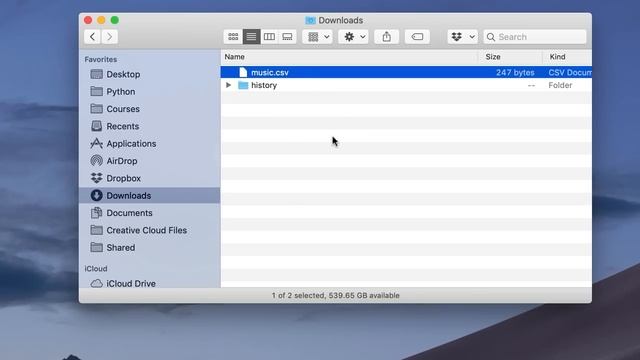Show Recents from the sidebar
The image size is (640, 360).
[x=149, y=126]
